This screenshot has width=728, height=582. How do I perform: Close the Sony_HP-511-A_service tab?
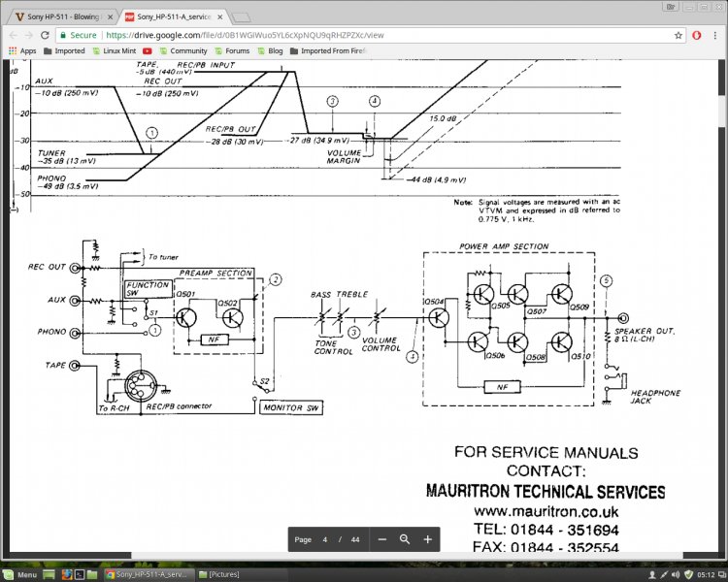(225, 16)
